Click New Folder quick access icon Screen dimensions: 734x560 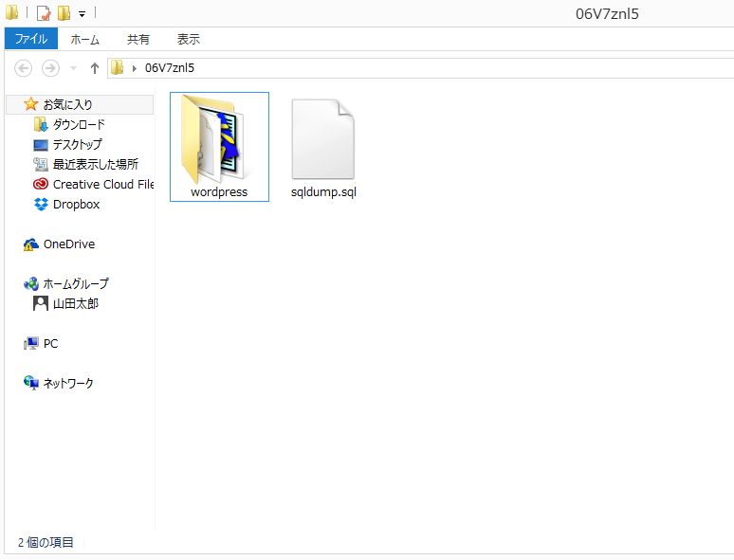[64, 13]
